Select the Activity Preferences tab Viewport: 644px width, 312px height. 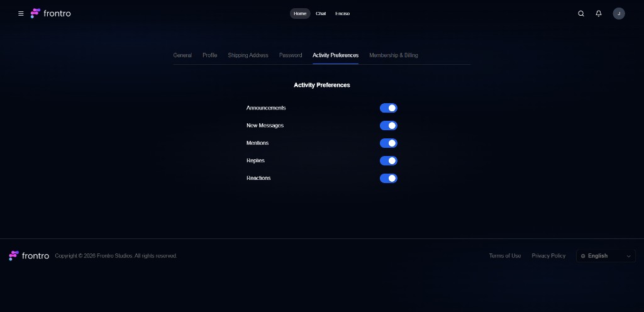point(335,55)
